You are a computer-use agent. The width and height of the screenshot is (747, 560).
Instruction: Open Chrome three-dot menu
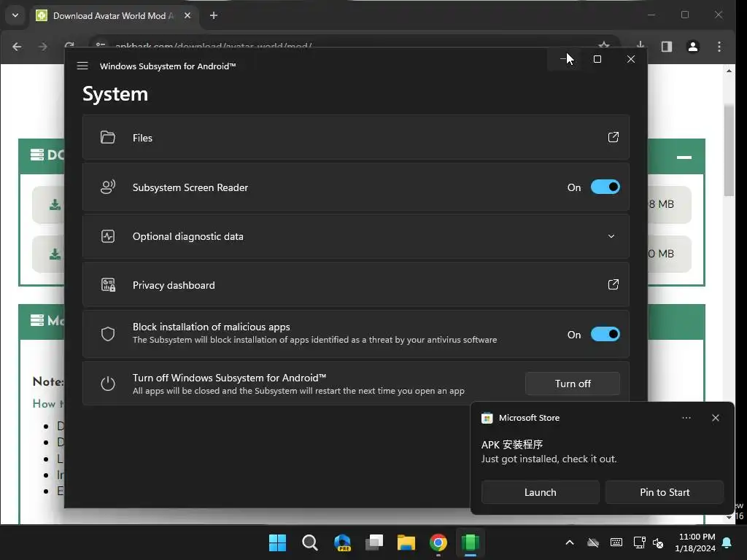[719, 47]
